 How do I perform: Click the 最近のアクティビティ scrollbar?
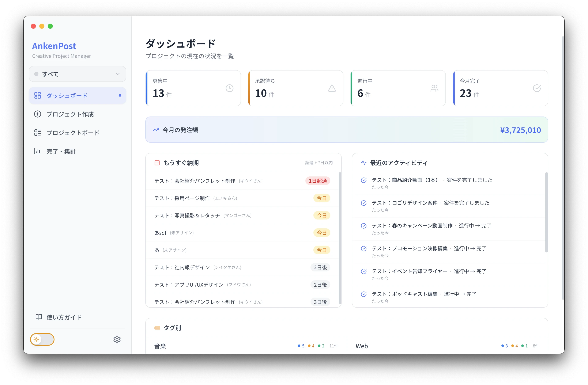point(546,212)
